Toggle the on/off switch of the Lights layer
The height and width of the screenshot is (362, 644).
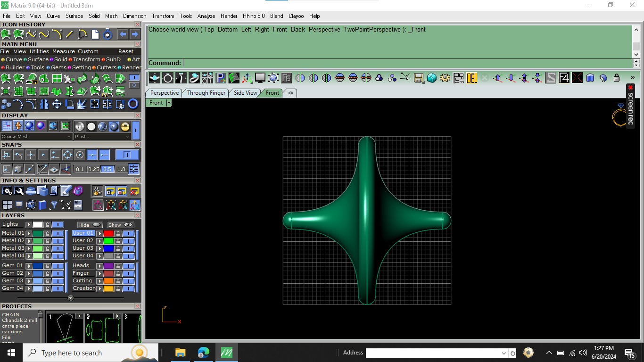(58, 225)
